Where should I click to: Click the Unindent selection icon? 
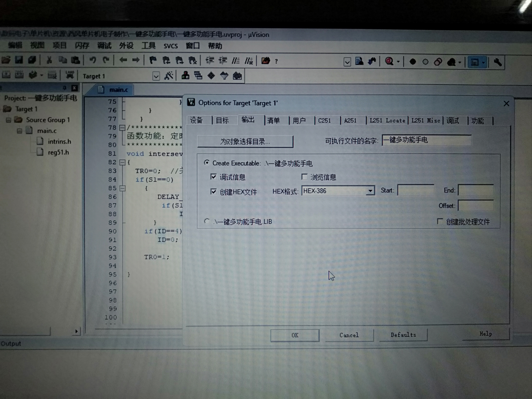click(x=223, y=60)
